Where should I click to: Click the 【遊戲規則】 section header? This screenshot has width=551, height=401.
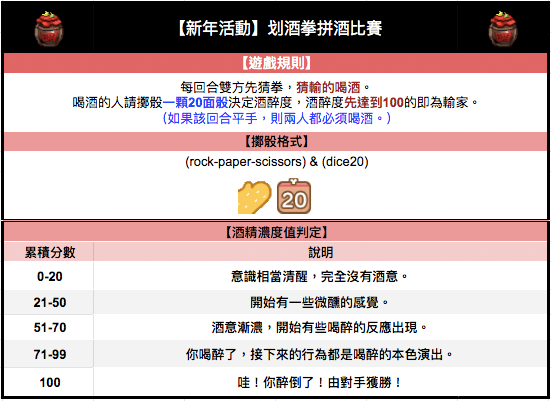point(276,63)
